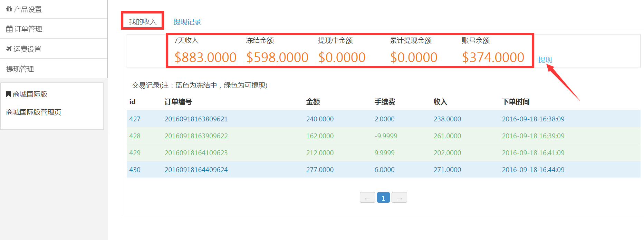Click the 7天收入 label
Image resolution: width=644 pixels, height=240 pixels.
click(x=186, y=40)
